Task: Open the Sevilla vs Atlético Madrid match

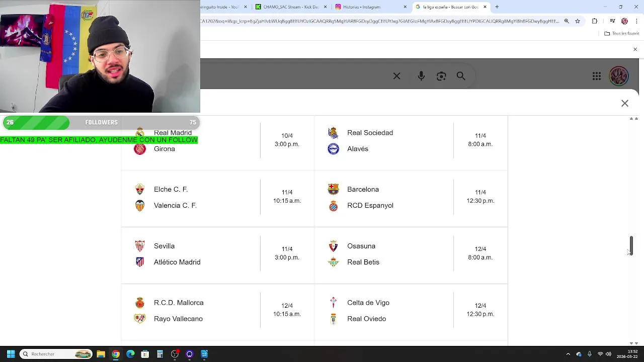Action: (218, 254)
